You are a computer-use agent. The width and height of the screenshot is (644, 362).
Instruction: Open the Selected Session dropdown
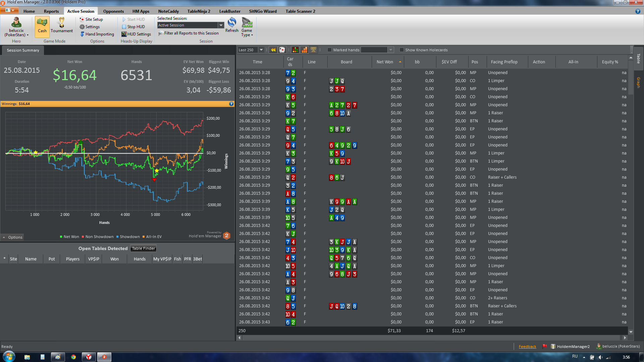pyautogui.click(x=221, y=25)
